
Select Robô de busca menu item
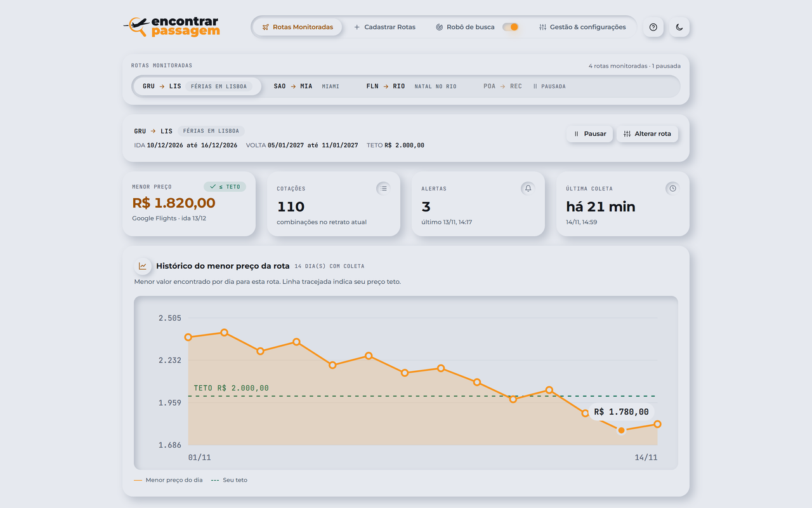coord(465,27)
